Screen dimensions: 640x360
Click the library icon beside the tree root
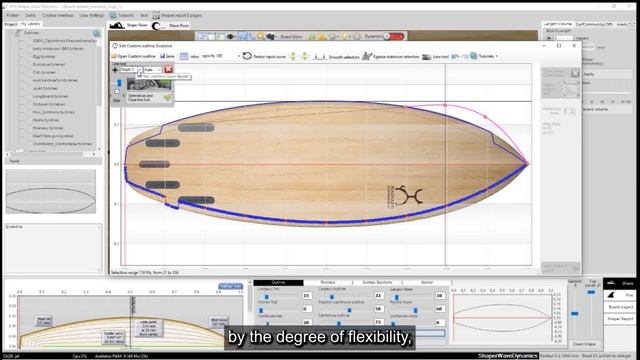tap(96, 33)
